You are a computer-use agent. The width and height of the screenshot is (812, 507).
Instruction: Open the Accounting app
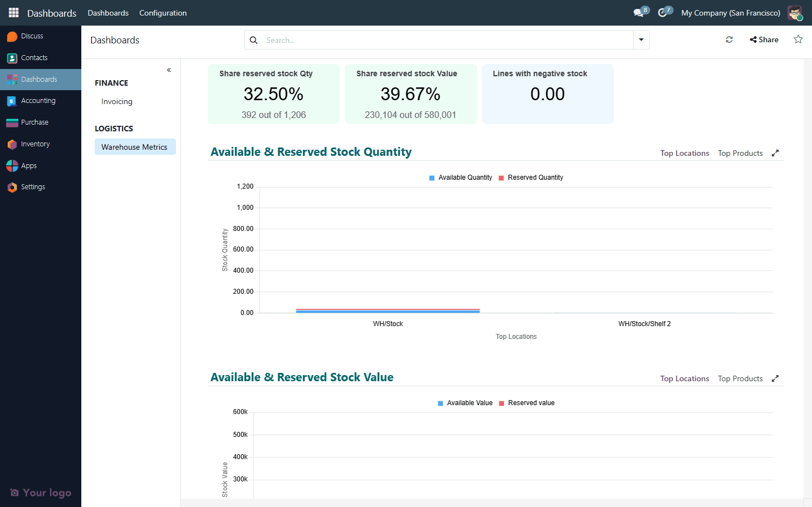[39, 101]
